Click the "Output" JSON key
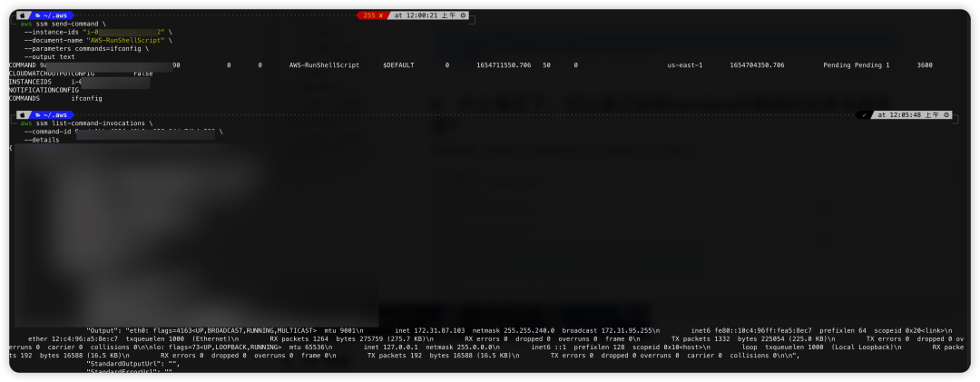980x382 pixels. click(103, 330)
